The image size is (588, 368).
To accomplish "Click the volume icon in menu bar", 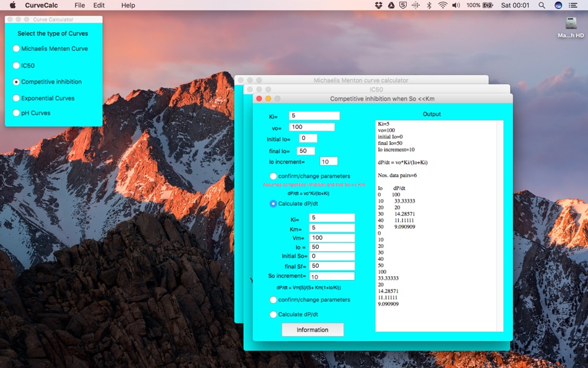I will tap(456, 5).
